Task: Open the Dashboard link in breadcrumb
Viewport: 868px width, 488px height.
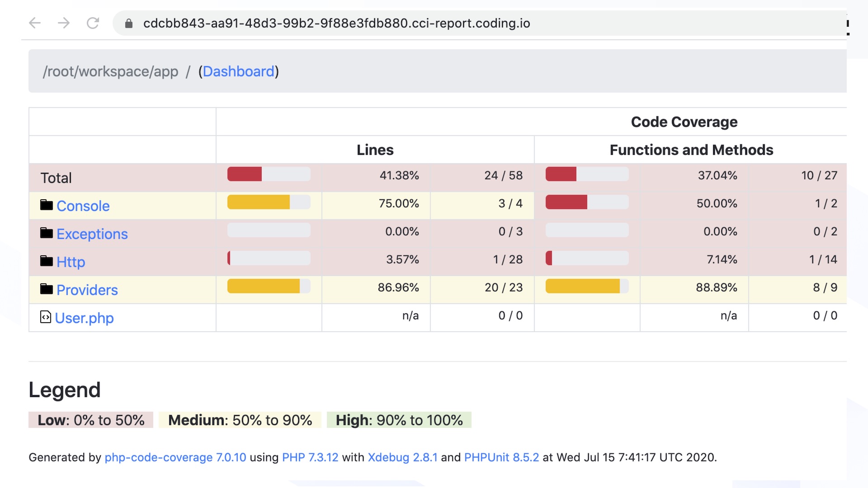Action: [x=238, y=71]
